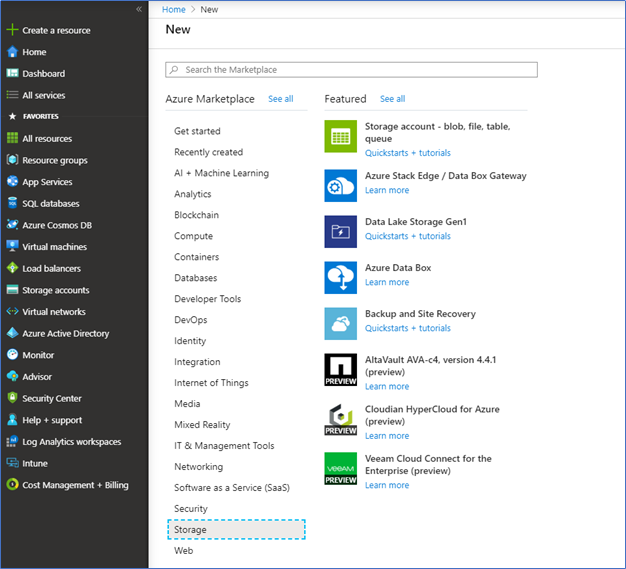Click the Load balancers diamond icon
Image resolution: width=626 pixels, height=569 pixels.
[x=12, y=268]
